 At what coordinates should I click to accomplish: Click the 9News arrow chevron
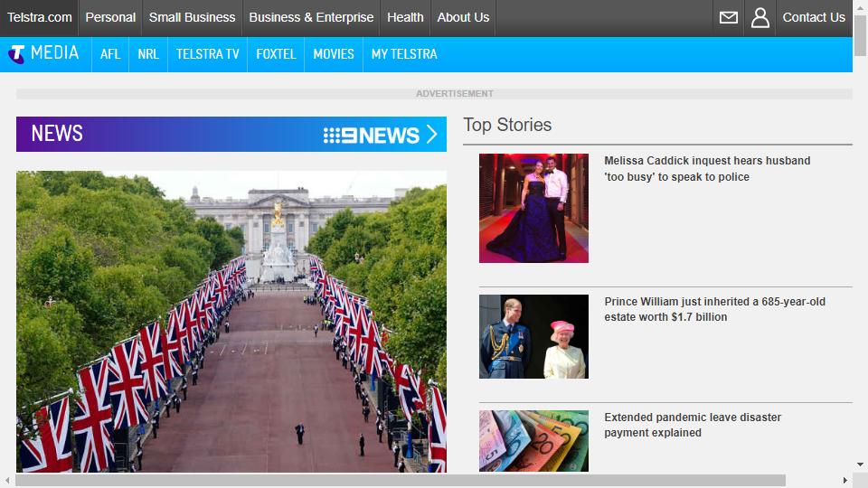(432, 134)
